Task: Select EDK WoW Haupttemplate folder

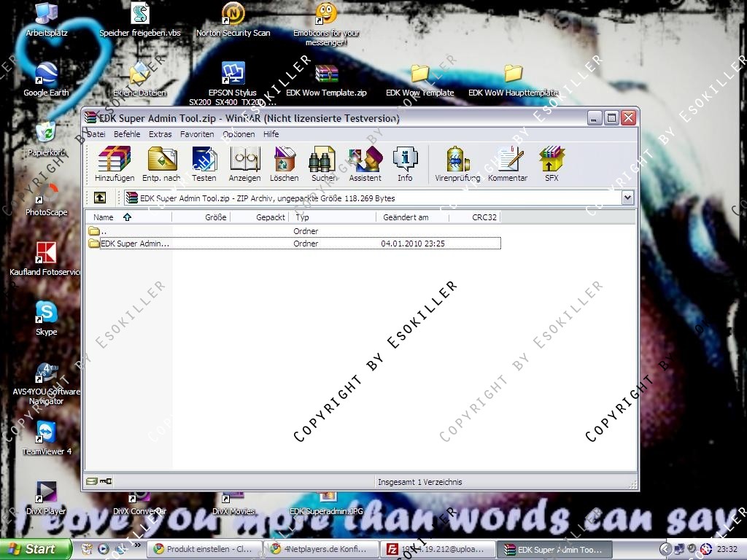Action: click(x=513, y=80)
